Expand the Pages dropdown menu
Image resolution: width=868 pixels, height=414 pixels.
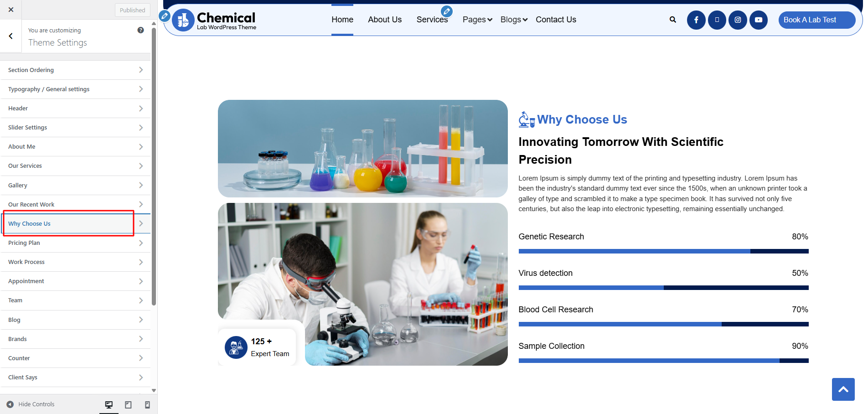click(x=477, y=20)
